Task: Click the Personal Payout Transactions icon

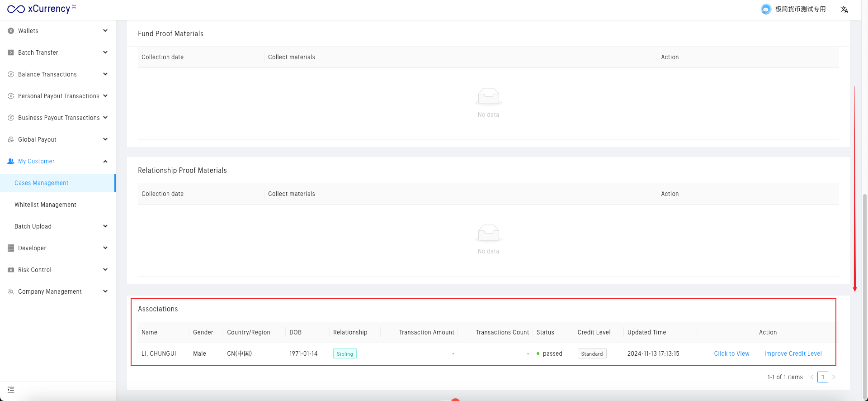Action: click(11, 96)
